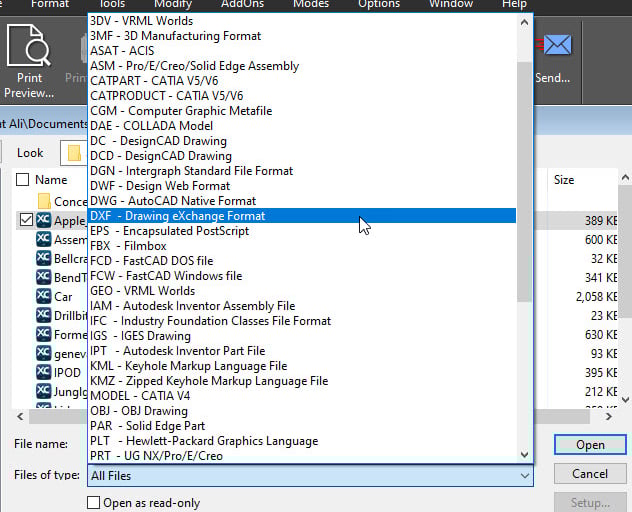Select DCD - DesignCAD Drawing option
The image size is (632, 512).
[302, 156]
